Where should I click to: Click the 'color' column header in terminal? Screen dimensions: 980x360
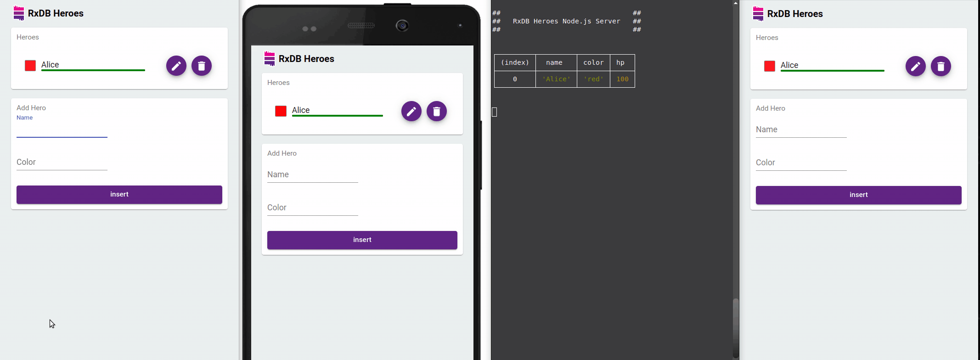(593, 62)
